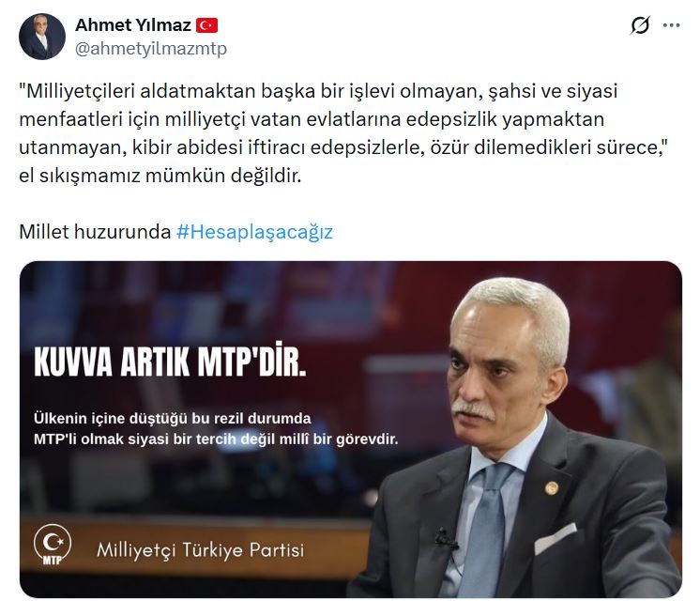Click the 'el sıkışmamız mümkün değildir.' line
Image resolution: width=700 pixels, height=616 pixels.
click(160, 176)
